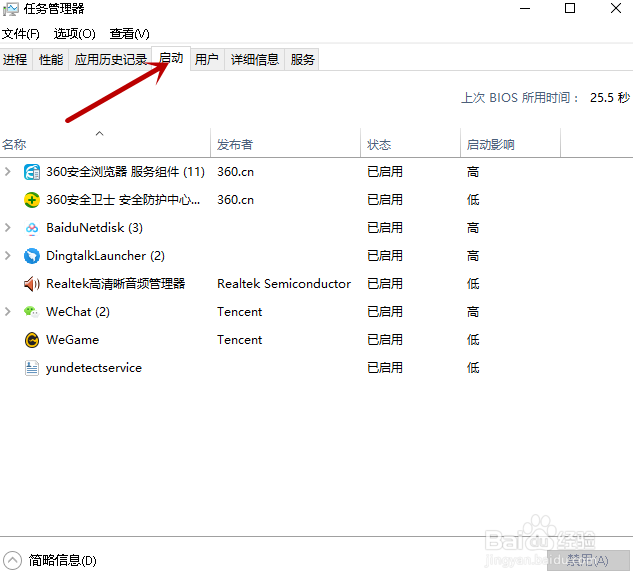Click Realtek Semiconductor publisher cell

284,284
